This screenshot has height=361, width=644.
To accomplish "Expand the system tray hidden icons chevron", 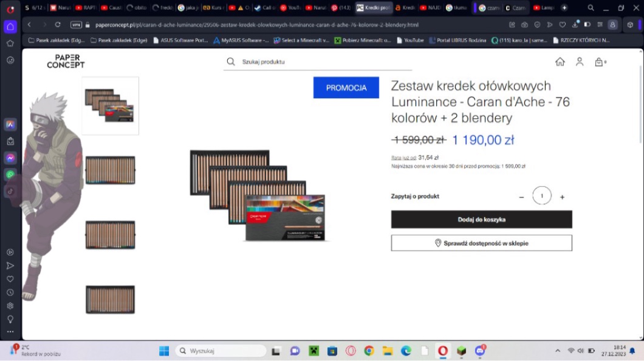I will click(558, 351).
